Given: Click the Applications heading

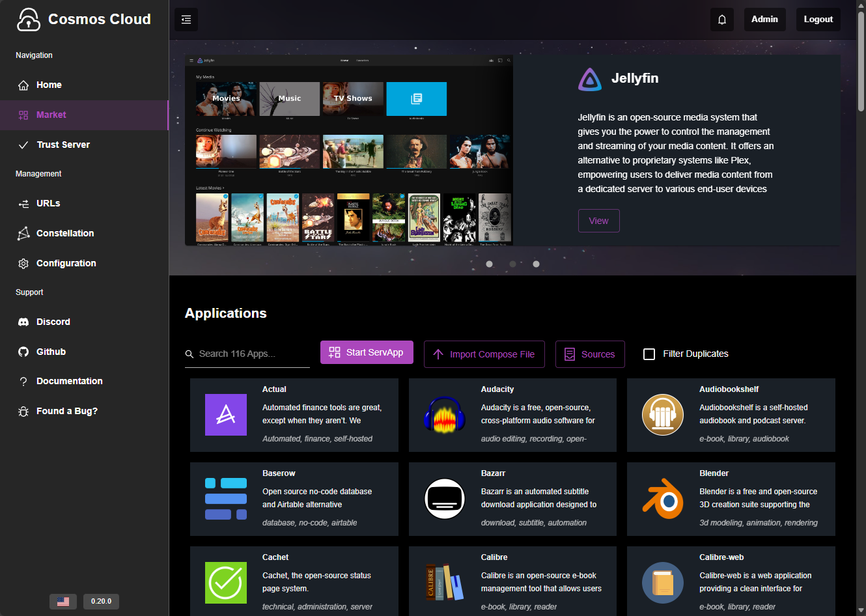Looking at the screenshot, I should 226,313.
